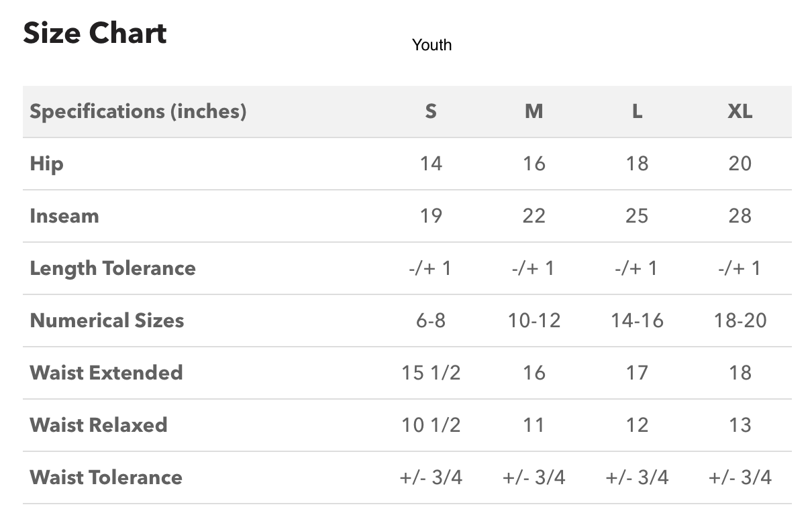Click the Youth label above the table
Viewport: 812px width, 515px height.
coord(432,45)
